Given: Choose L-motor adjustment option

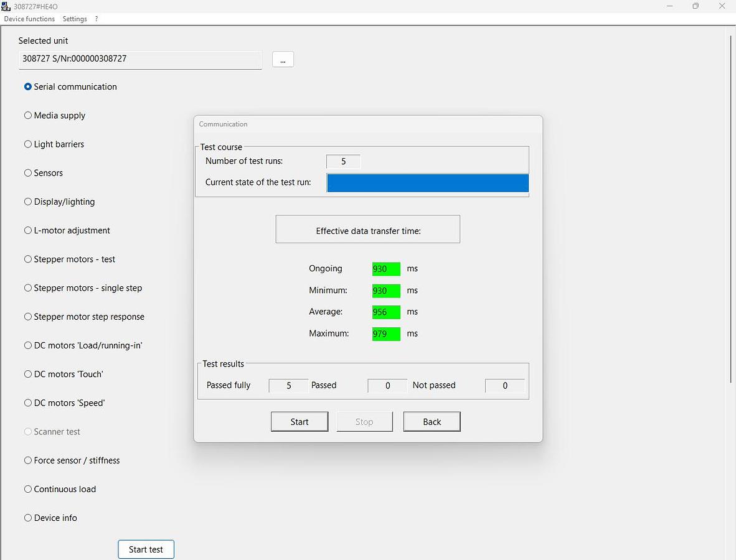Looking at the screenshot, I should [x=28, y=230].
